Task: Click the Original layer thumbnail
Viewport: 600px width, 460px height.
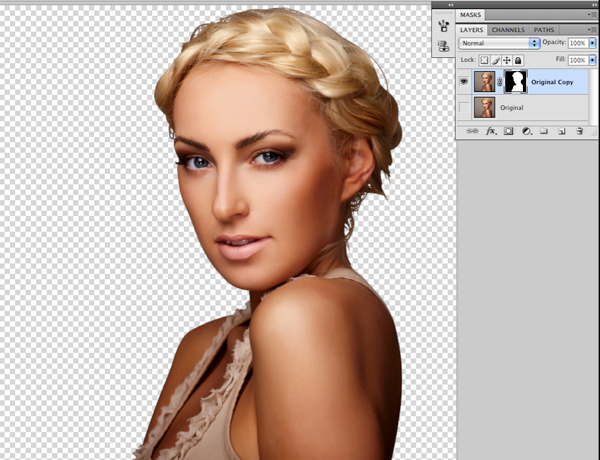Action: coord(484,108)
